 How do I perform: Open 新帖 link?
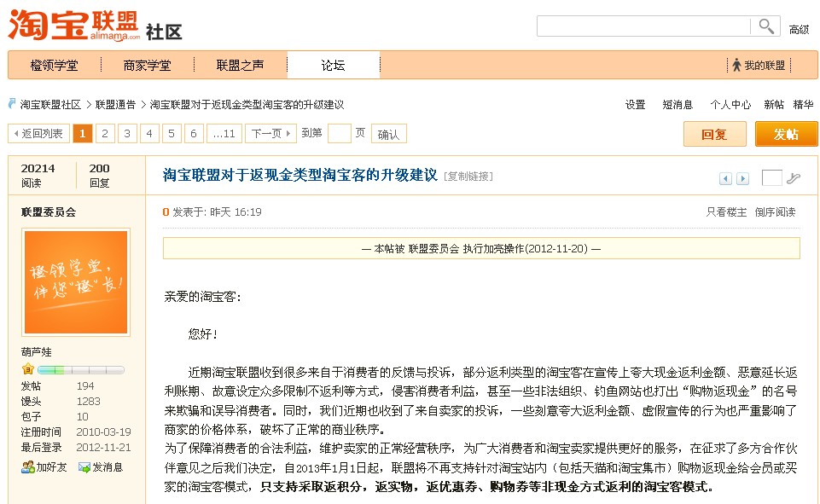[773, 105]
